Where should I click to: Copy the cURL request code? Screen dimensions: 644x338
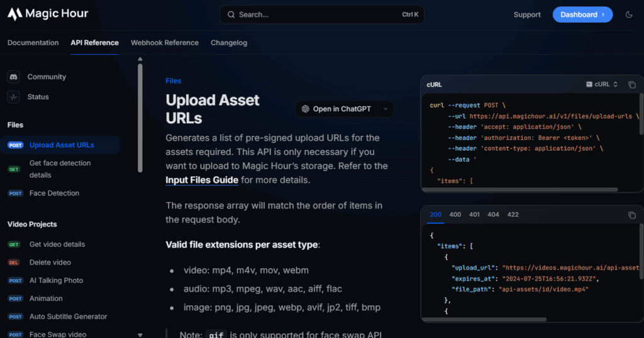click(631, 85)
